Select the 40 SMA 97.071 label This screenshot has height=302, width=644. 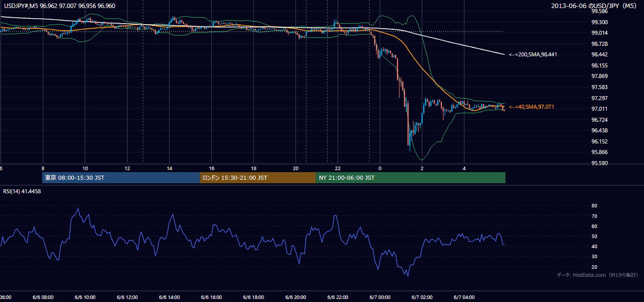pyautogui.click(x=531, y=107)
